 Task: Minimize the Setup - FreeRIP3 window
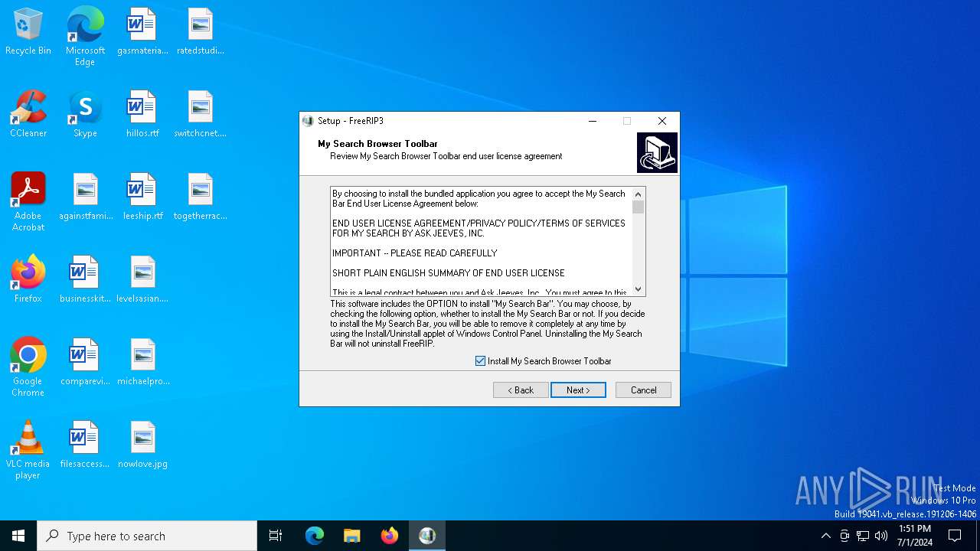(x=593, y=121)
